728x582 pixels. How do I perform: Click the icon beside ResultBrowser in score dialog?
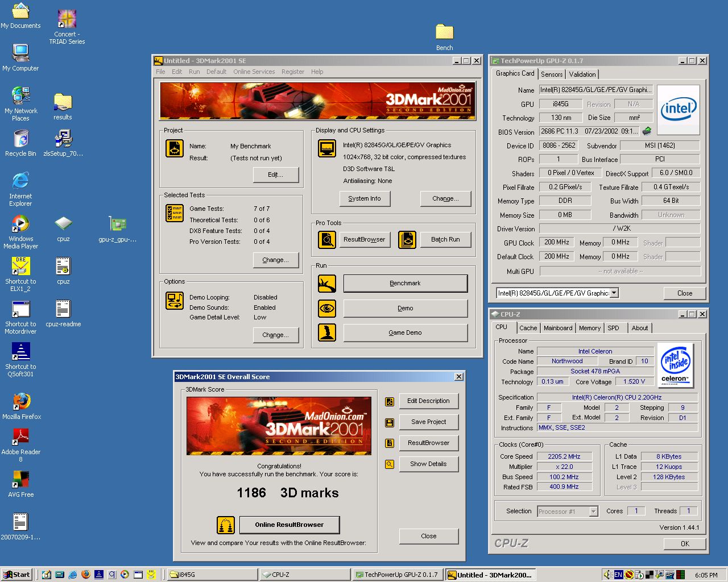pyautogui.click(x=390, y=443)
